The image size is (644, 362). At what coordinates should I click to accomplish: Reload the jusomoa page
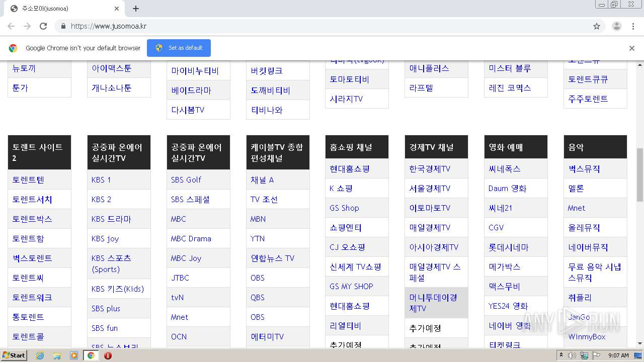tap(43, 26)
